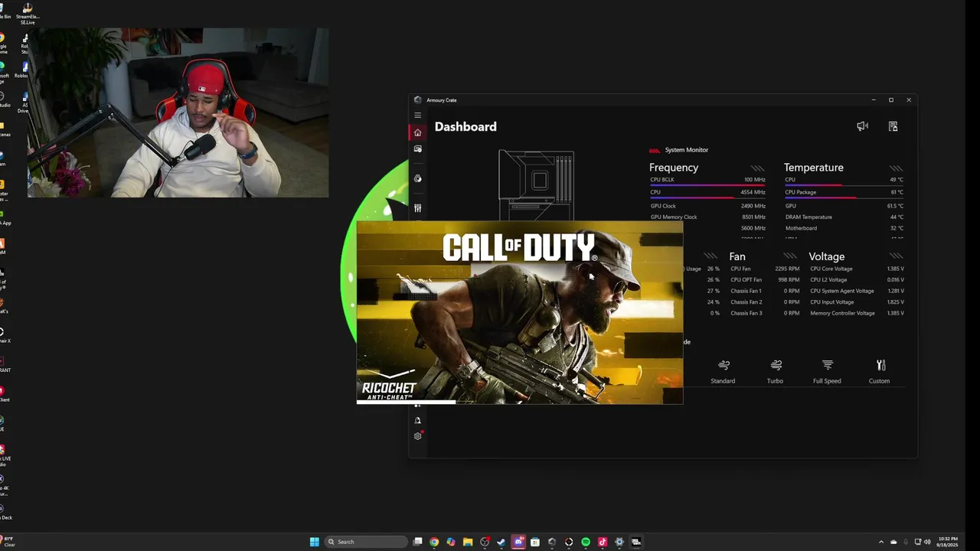Click the webcam overlay video
The image size is (980, 551).
point(178,113)
